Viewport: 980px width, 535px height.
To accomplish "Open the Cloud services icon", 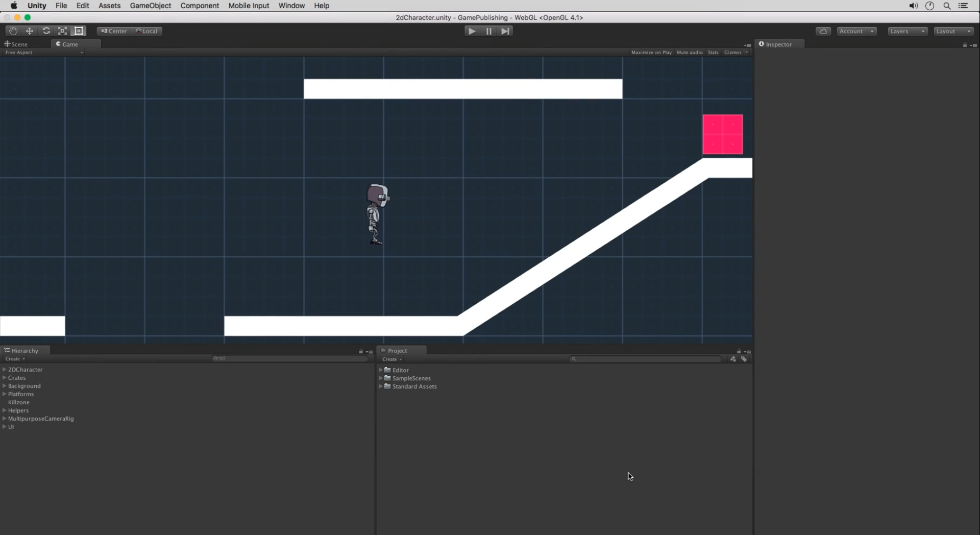I will [823, 31].
